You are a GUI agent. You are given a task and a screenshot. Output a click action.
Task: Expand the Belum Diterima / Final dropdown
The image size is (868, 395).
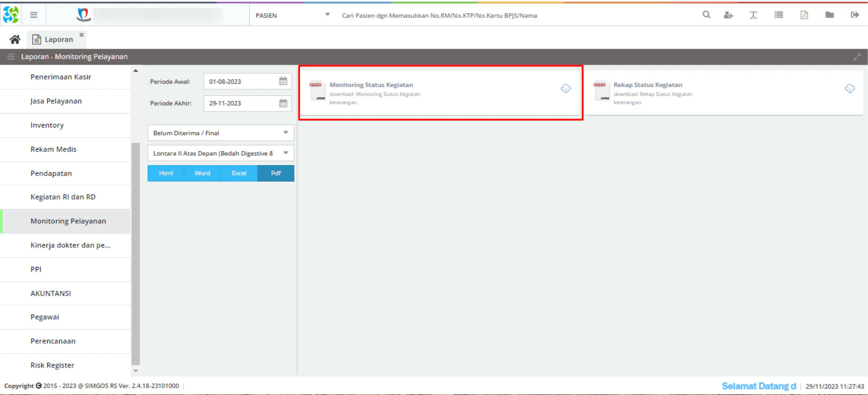click(220, 133)
